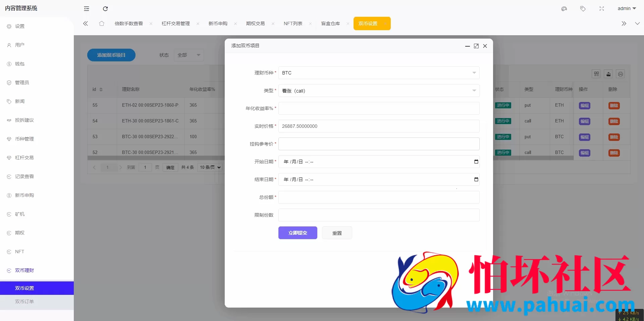Screen dimensions: 644x321
Task: Go to home tab icon
Action: pos(102,23)
